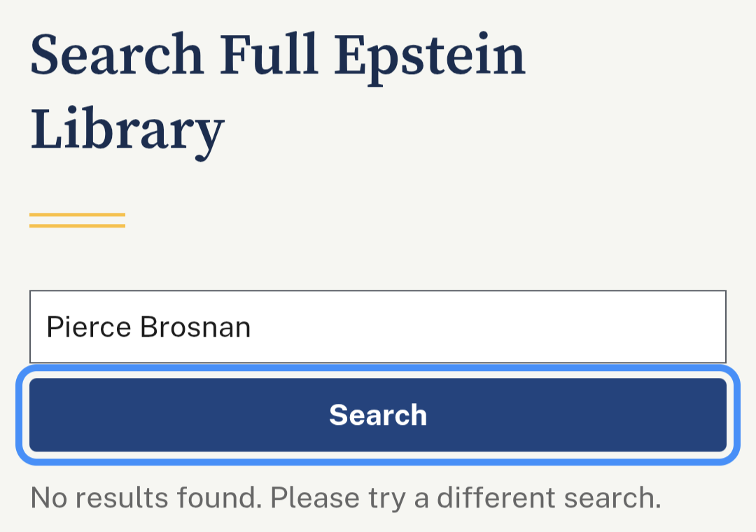Click the "No results found." message
Image resolution: width=756 pixels, height=532 pixels.
[x=147, y=498]
